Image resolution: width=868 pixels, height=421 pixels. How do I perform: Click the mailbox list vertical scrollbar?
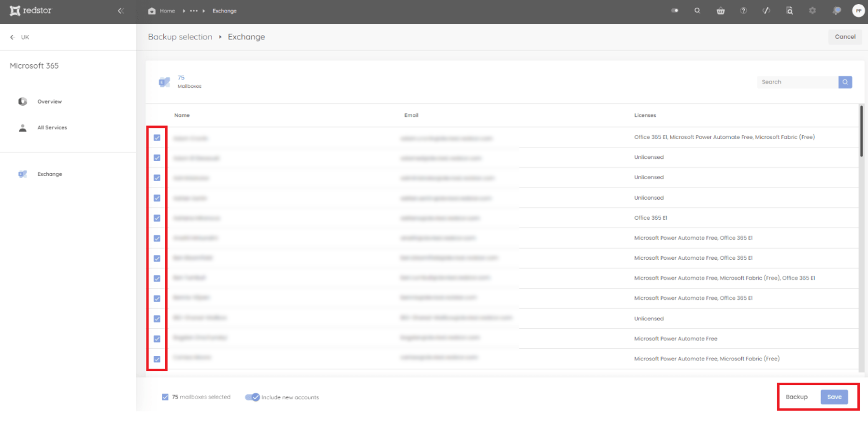pos(861,131)
